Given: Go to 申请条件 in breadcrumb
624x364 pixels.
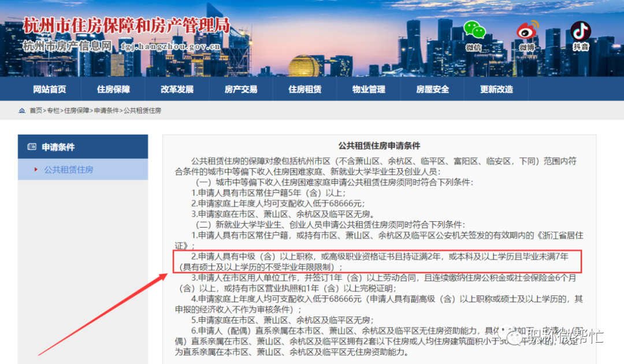Looking at the screenshot, I should tap(106, 110).
